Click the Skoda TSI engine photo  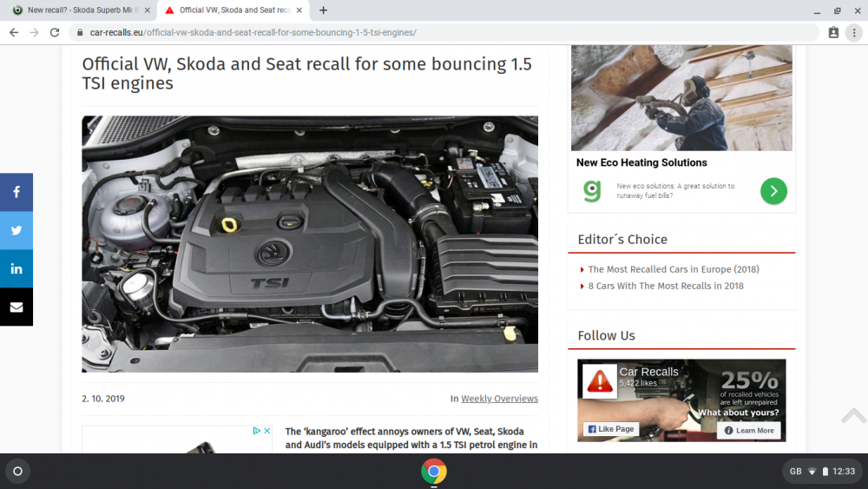tap(310, 244)
